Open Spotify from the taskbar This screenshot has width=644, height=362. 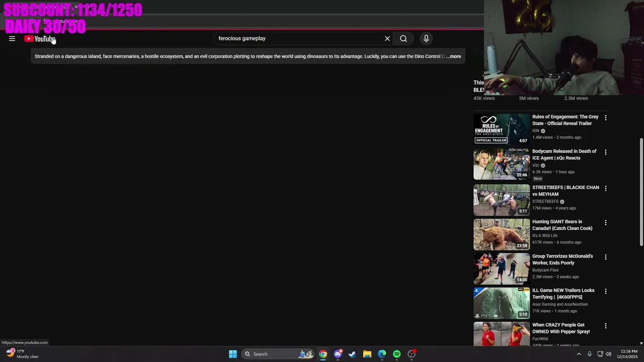[397, 354]
